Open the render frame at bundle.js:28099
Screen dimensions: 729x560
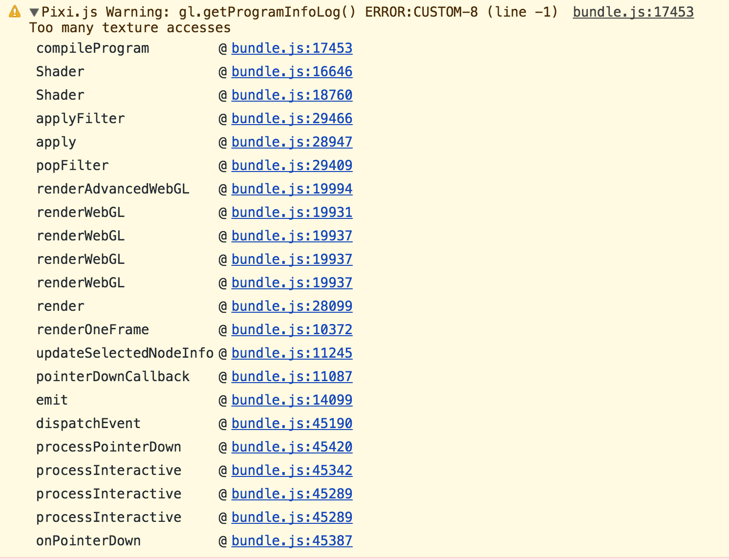point(291,306)
